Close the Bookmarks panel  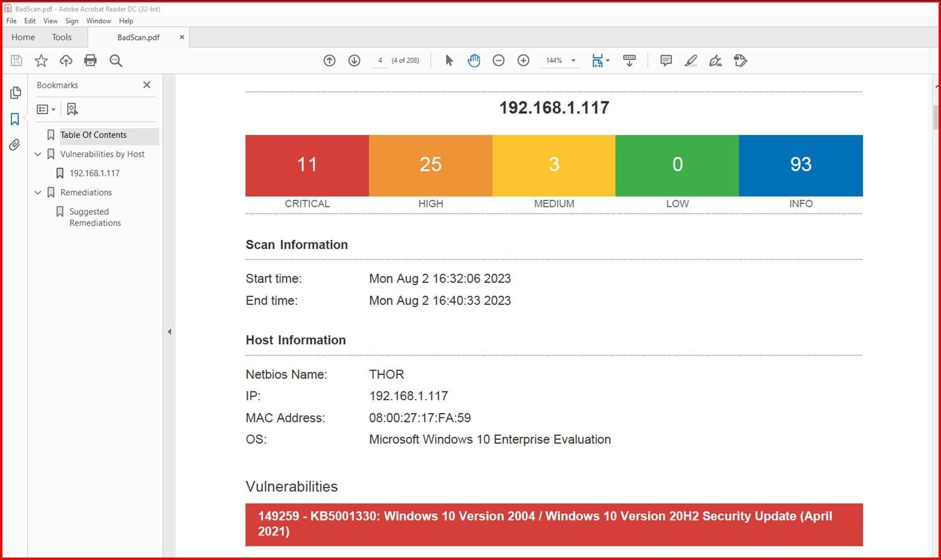click(x=146, y=85)
